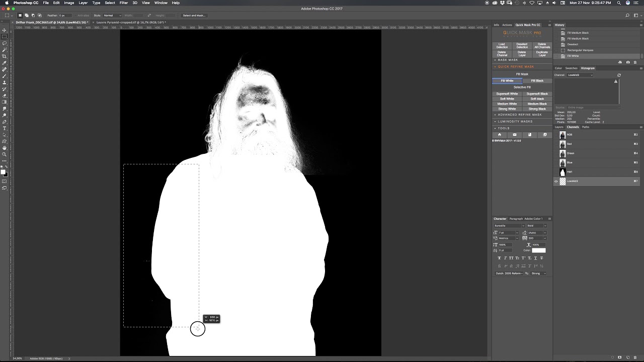The height and width of the screenshot is (362, 644).
Task: Select the Lasso tool
Action: tap(5, 43)
